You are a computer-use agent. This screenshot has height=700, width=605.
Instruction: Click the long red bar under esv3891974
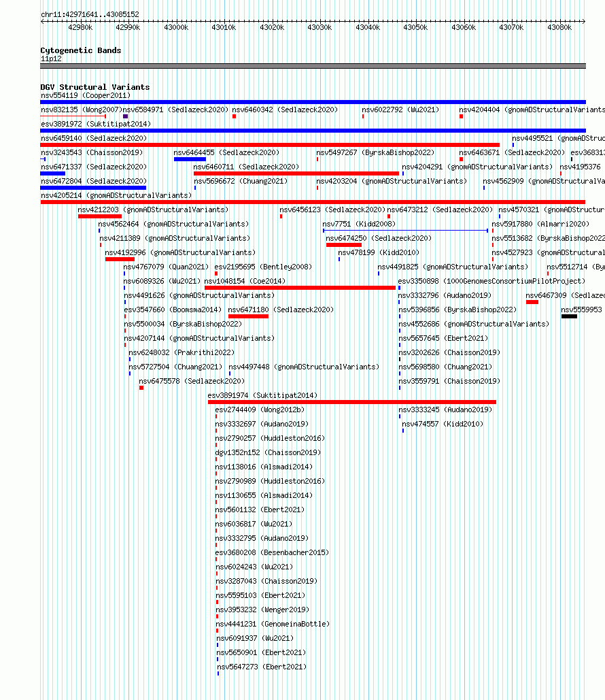click(352, 402)
